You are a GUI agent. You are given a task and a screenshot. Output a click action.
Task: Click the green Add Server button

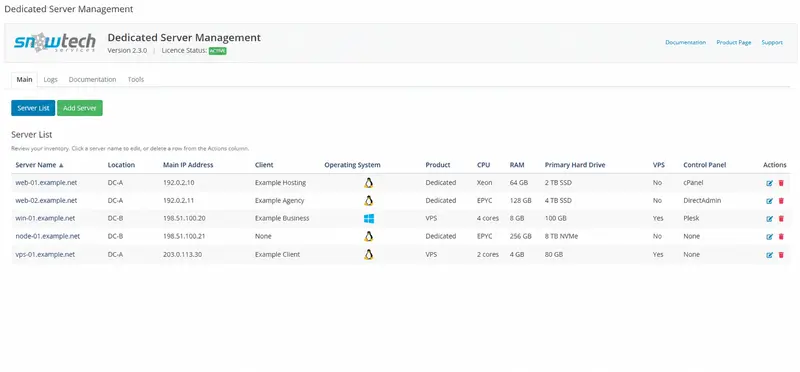tap(80, 108)
